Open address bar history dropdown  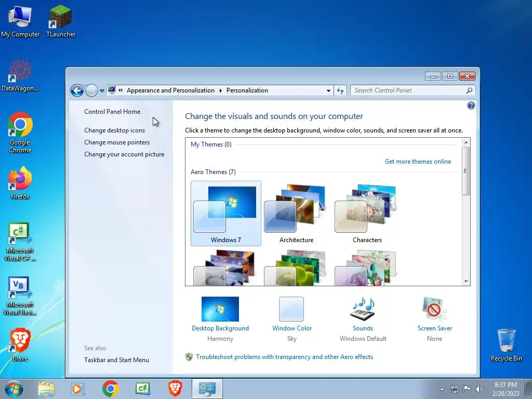point(328,90)
